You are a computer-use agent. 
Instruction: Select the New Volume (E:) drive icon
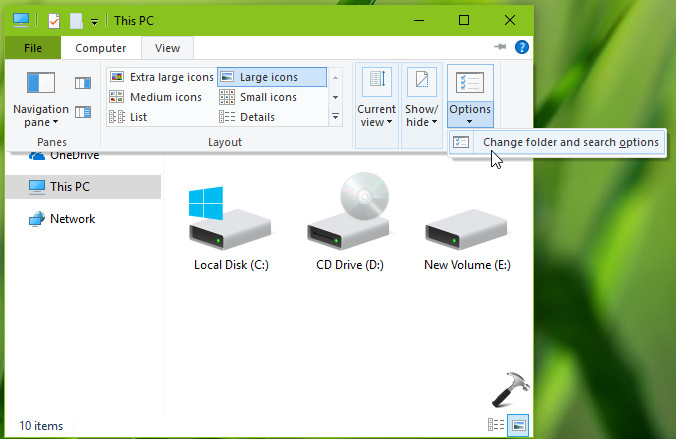click(466, 230)
